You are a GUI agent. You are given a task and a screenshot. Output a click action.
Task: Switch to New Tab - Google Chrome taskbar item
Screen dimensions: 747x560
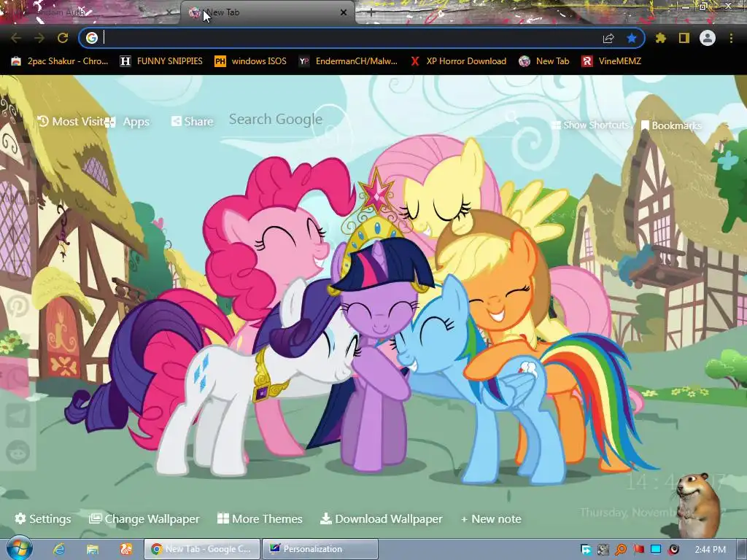coord(202,549)
